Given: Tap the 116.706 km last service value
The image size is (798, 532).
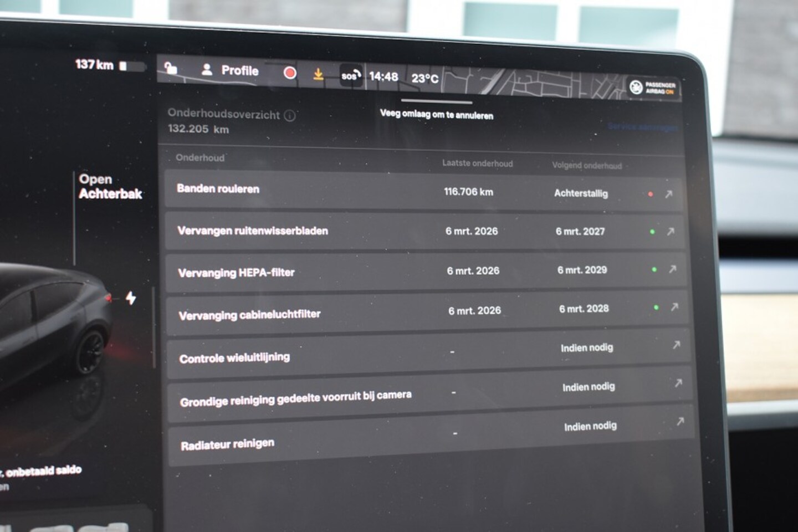Looking at the screenshot, I should pyautogui.click(x=468, y=192).
